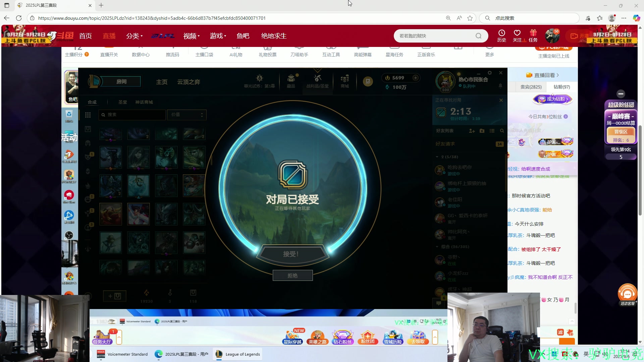Open 任务大厅 activity icon
644x362 pixels.
point(102,337)
